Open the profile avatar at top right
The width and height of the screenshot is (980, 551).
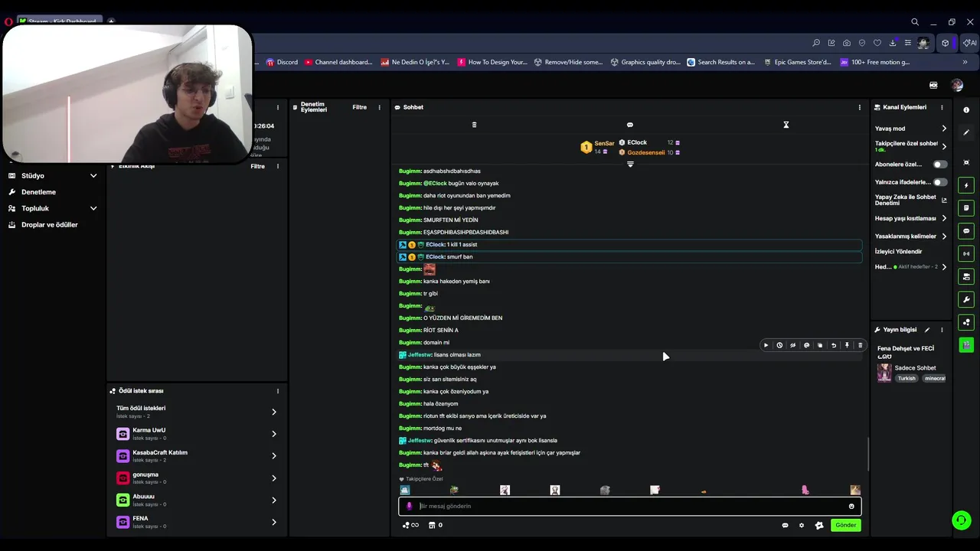[957, 85]
